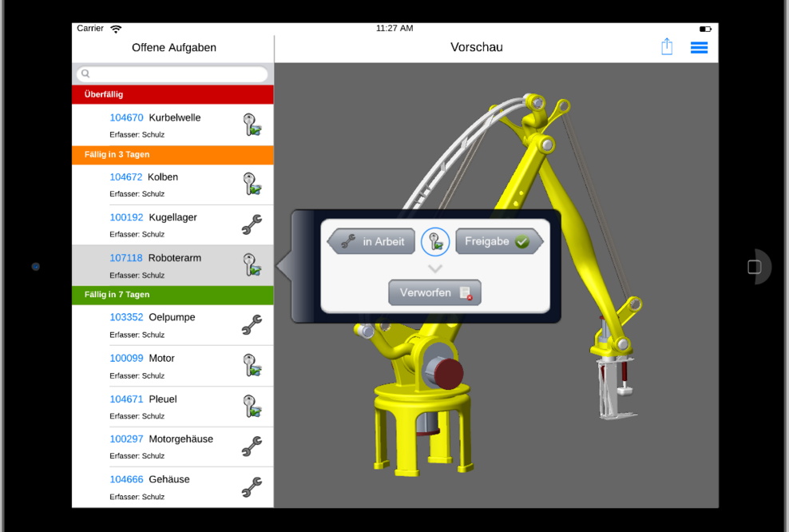Click the down chevron in status popup
The height and width of the screenshot is (532, 789).
(435, 268)
